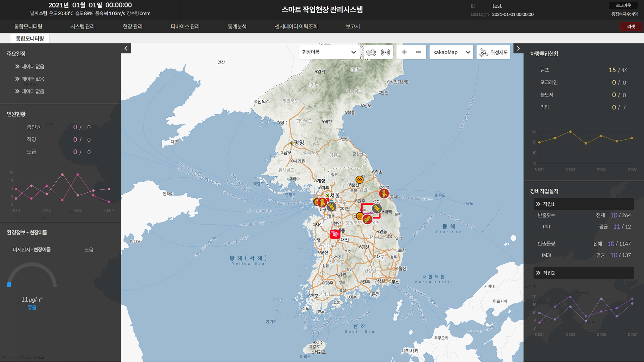This screenshot has width=644, height=362.
Task: Select the 통합모니터링 tab
Action: [30, 39]
